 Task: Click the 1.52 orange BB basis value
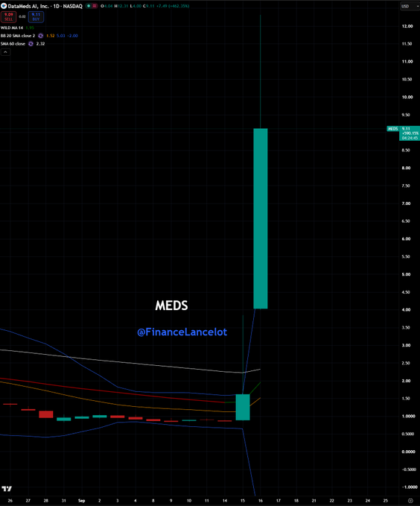coord(51,36)
